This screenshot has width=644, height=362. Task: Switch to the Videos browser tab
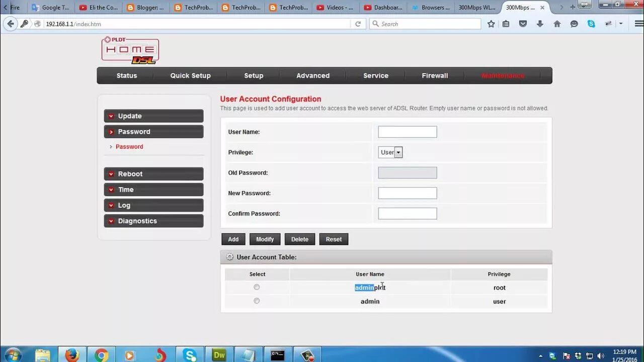pos(335,8)
